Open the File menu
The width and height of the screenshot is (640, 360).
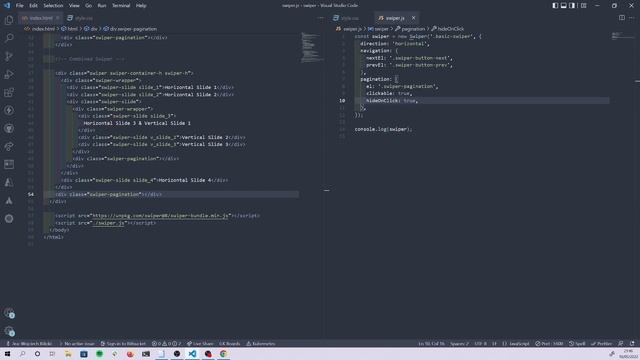tap(20, 6)
